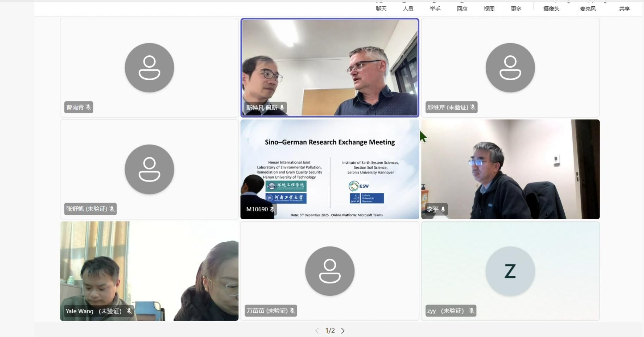Click the 万苗苗 name label
The image size is (644, 337).
(x=267, y=311)
